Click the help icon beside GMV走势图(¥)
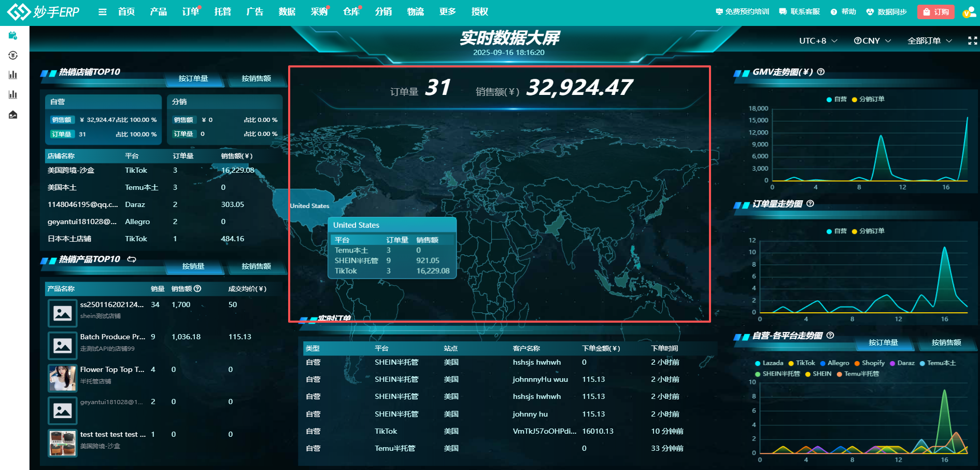The height and width of the screenshot is (470, 980). coord(821,72)
